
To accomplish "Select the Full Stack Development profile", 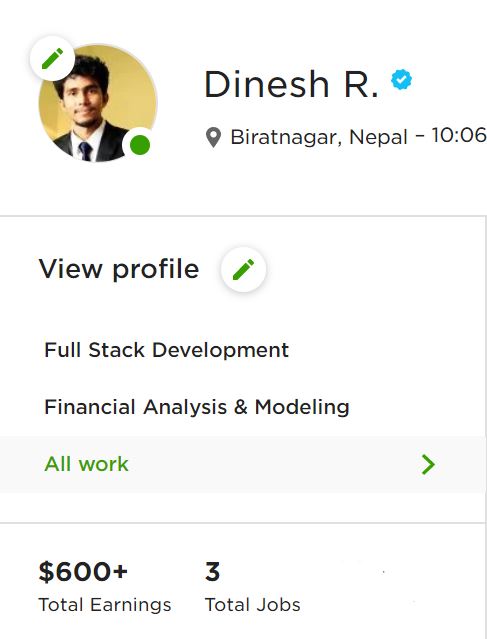I will [x=166, y=350].
